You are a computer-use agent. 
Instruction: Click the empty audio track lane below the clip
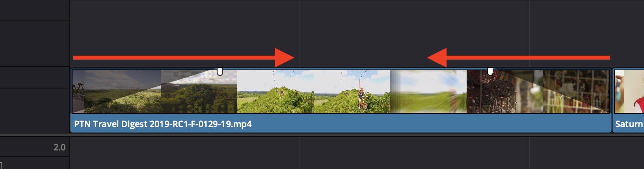357,152
